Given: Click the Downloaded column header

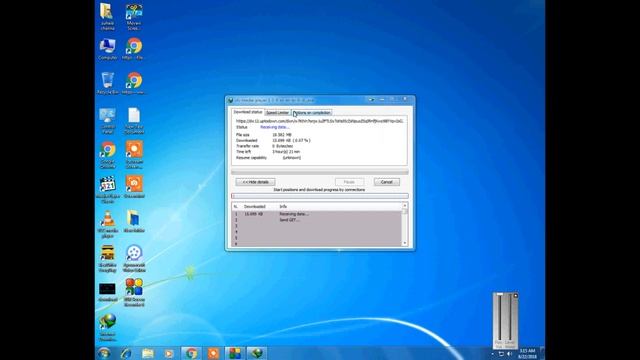Looking at the screenshot, I should pos(255,207).
